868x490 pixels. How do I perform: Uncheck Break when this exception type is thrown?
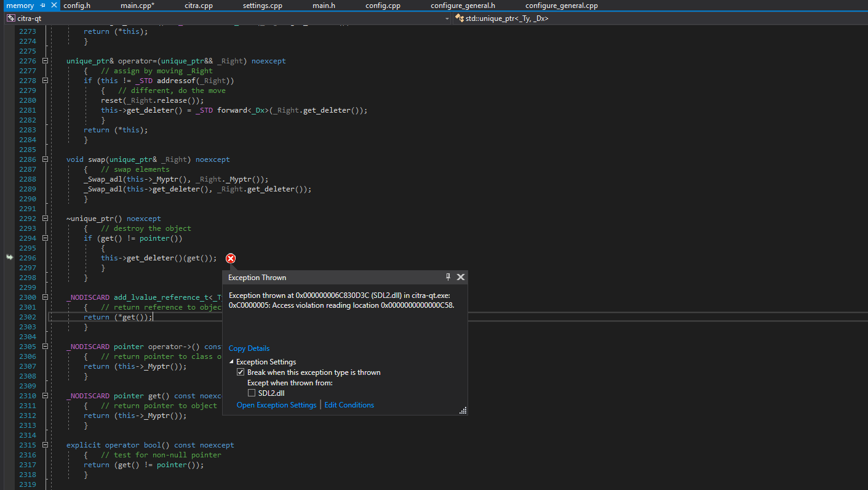[241, 372]
